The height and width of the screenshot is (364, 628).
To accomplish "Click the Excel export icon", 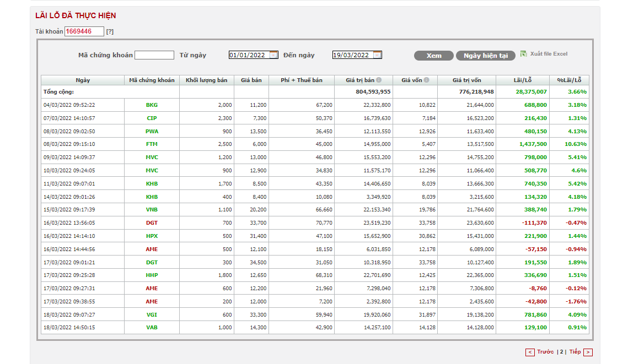I will click(x=524, y=53).
